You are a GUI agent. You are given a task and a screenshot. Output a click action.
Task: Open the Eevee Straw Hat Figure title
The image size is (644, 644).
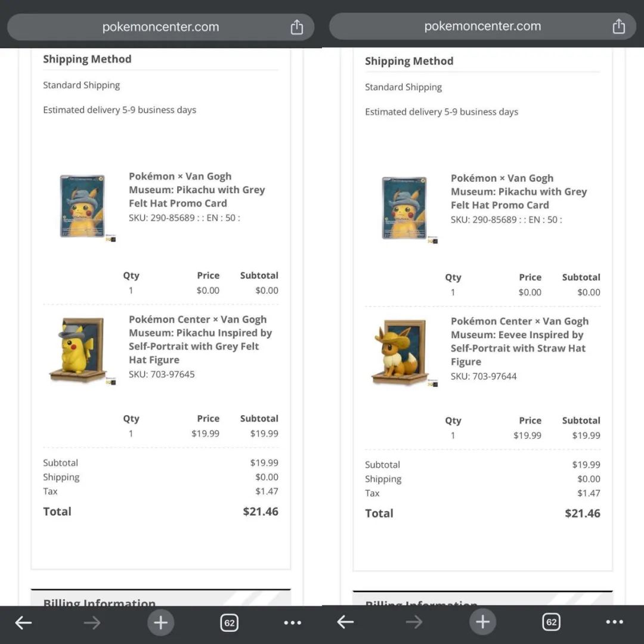[520, 341]
